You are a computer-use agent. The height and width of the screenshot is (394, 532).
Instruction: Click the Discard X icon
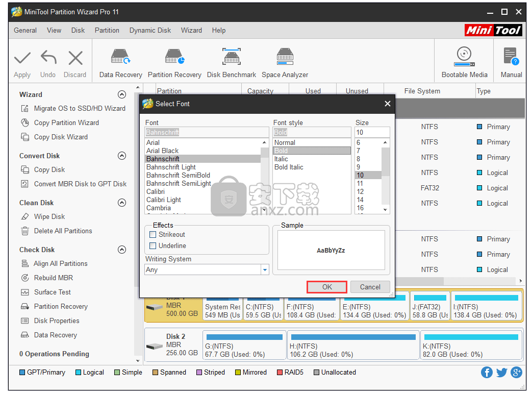pos(75,58)
